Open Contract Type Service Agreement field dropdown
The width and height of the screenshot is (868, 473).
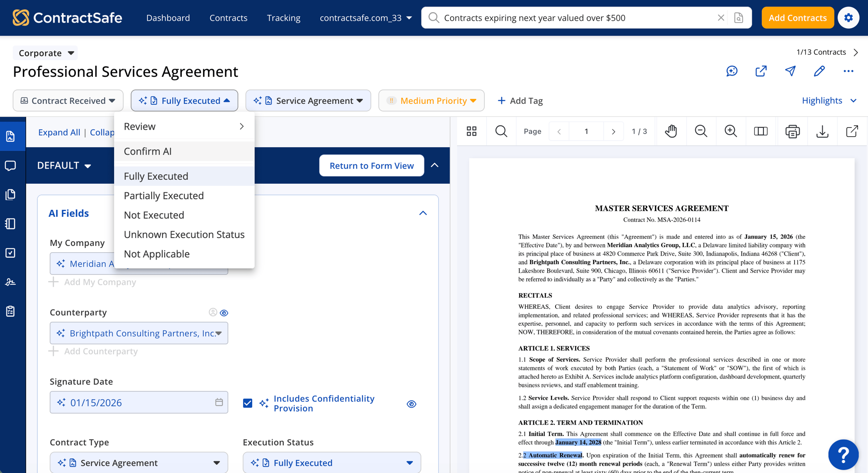coord(139,463)
